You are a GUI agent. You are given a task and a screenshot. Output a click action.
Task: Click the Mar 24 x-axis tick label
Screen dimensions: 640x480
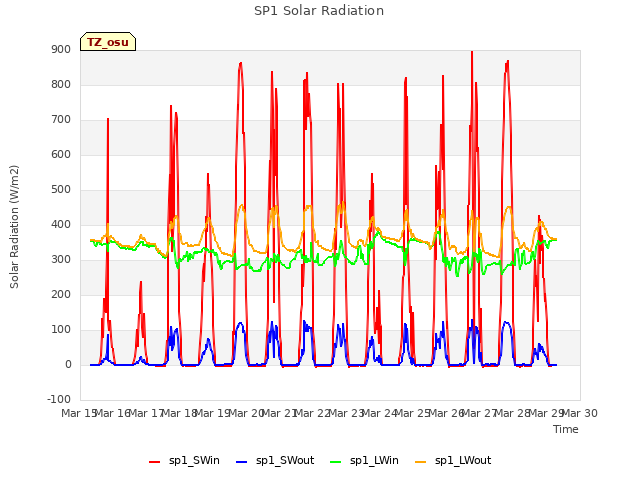point(380,413)
